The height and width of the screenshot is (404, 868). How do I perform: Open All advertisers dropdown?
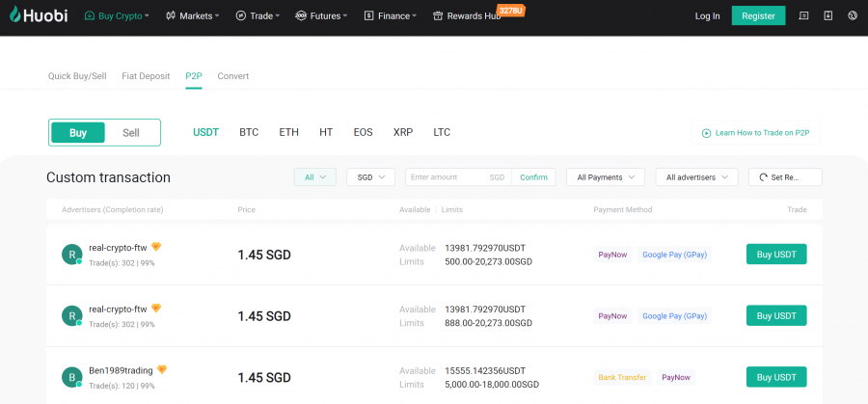coord(697,177)
